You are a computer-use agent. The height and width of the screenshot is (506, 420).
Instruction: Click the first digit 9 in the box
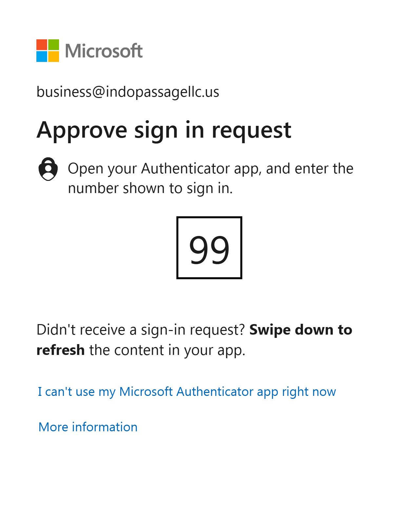(199, 250)
